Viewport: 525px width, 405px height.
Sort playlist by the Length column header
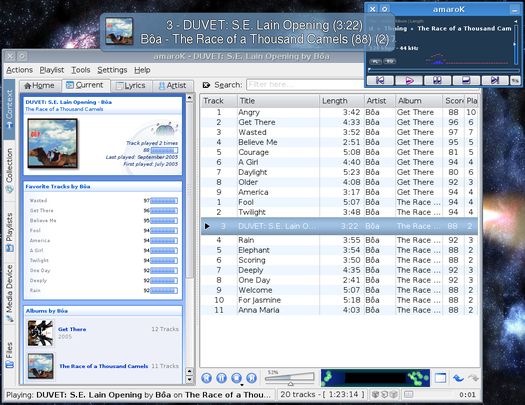(342, 101)
